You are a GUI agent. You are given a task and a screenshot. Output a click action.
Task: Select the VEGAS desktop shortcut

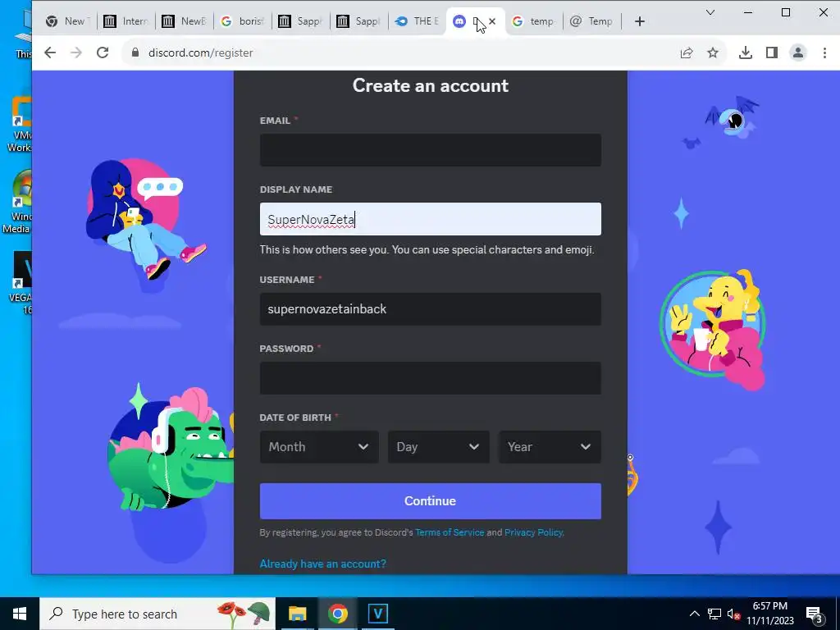click(21, 282)
